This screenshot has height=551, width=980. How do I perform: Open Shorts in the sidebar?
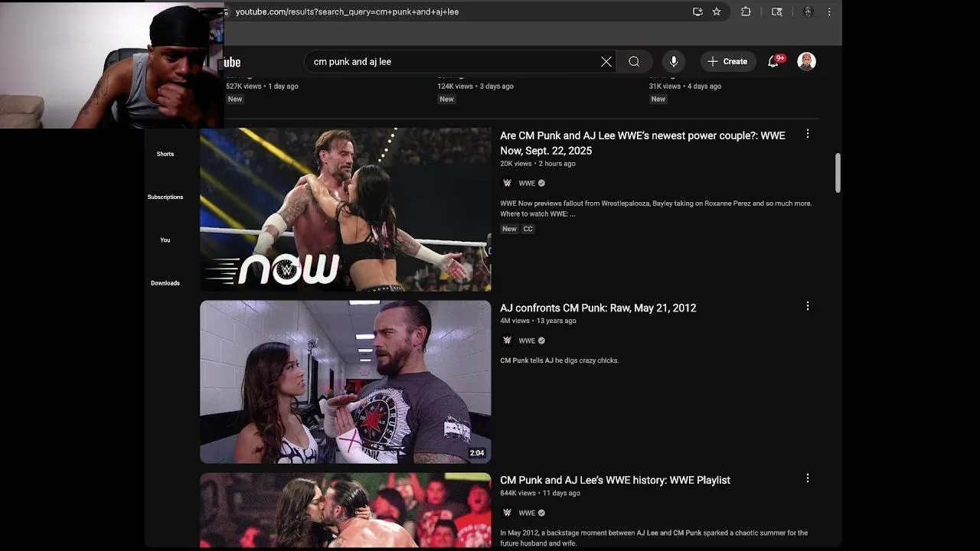pos(165,154)
